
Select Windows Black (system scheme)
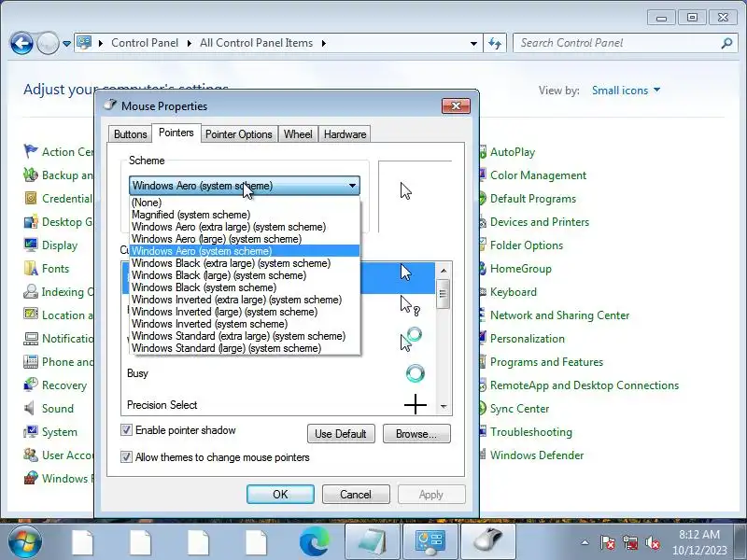coord(245,287)
